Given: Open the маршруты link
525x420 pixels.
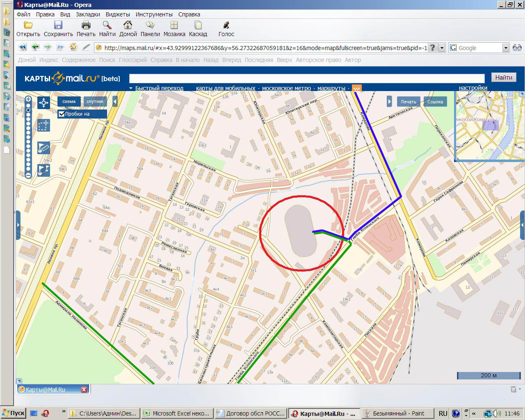Looking at the screenshot, I should (x=331, y=88).
